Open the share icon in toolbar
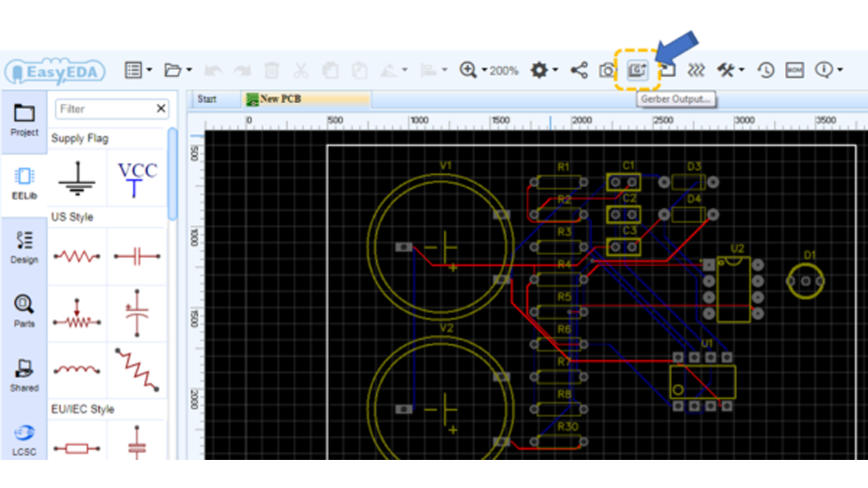 pyautogui.click(x=579, y=70)
